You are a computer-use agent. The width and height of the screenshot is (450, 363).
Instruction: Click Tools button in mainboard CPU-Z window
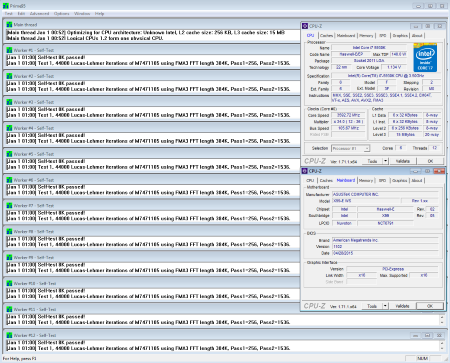pyautogui.click(x=372, y=306)
